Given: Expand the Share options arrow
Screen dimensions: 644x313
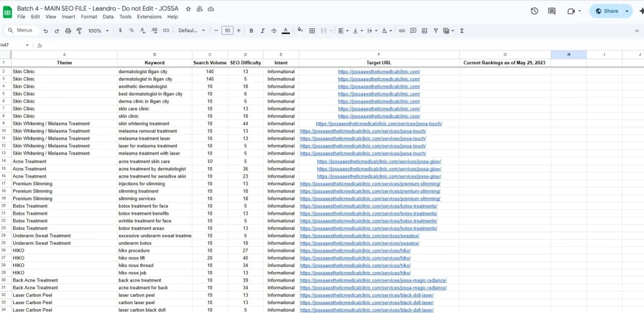Looking at the screenshot, I should 627,11.
